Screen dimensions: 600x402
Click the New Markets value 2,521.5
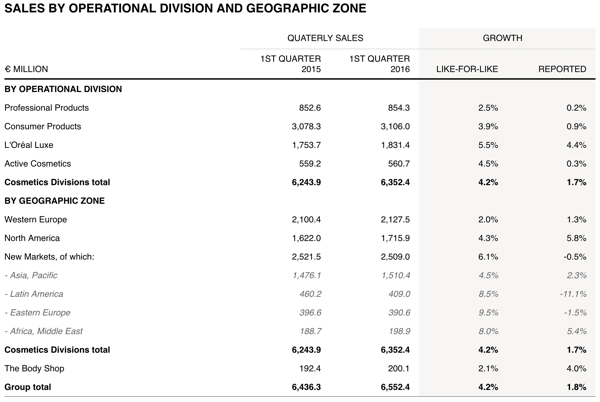(306, 257)
